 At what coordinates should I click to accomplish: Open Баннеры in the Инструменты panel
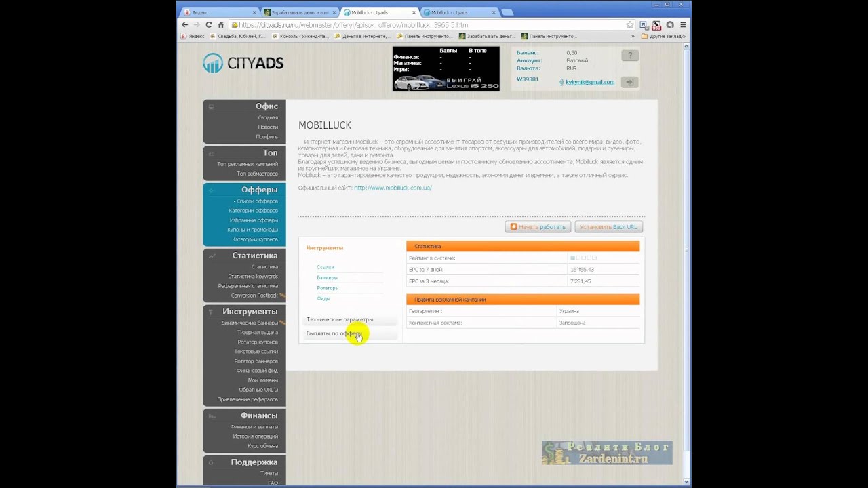(x=327, y=278)
